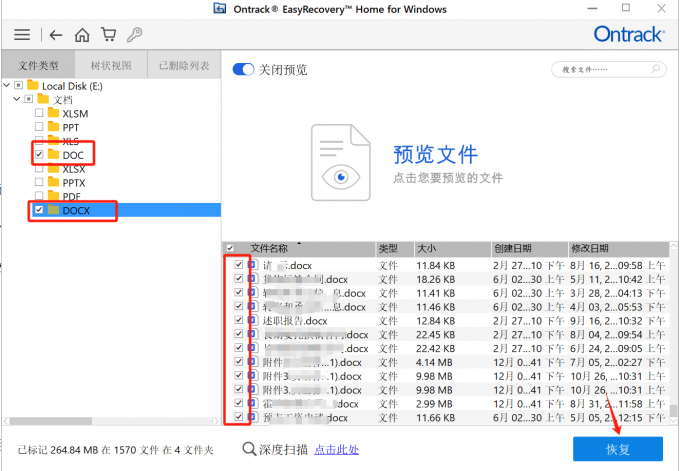
Task: Toggle the select-all checkbox in file list header
Action: pyautogui.click(x=230, y=249)
